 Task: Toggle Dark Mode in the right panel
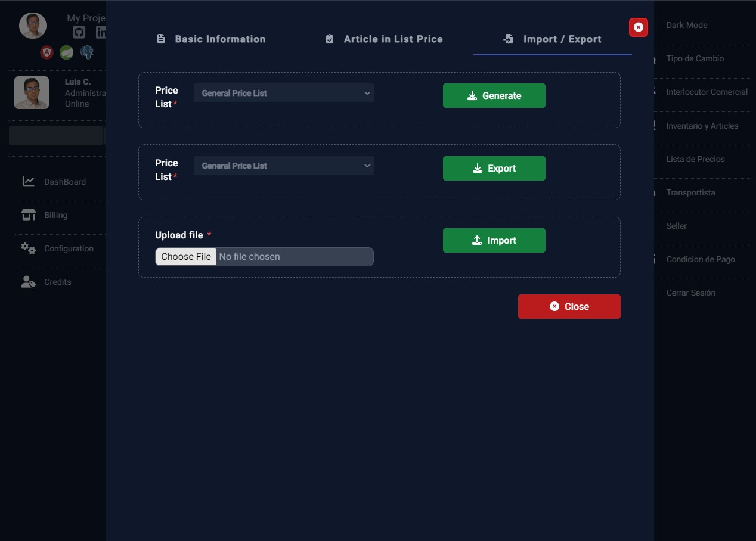pyautogui.click(x=687, y=25)
